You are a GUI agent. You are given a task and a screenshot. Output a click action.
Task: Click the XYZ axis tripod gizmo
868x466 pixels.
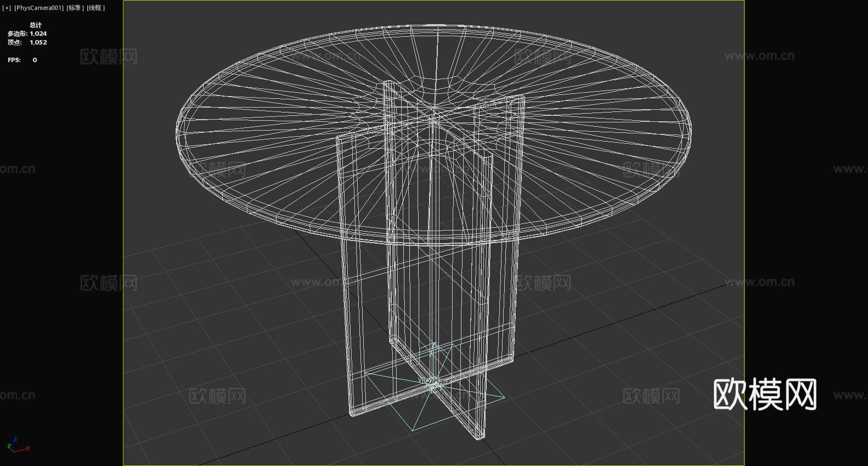(18, 445)
